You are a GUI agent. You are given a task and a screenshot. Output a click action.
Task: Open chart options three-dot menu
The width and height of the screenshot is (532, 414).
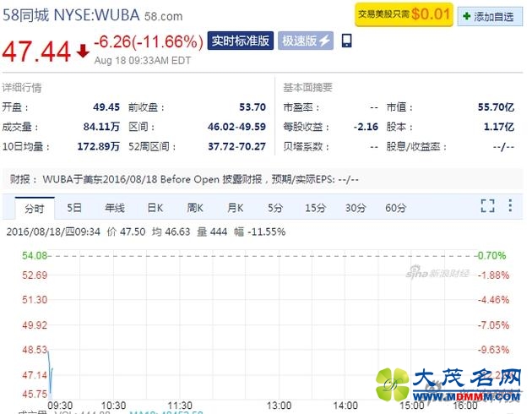[x=510, y=205]
